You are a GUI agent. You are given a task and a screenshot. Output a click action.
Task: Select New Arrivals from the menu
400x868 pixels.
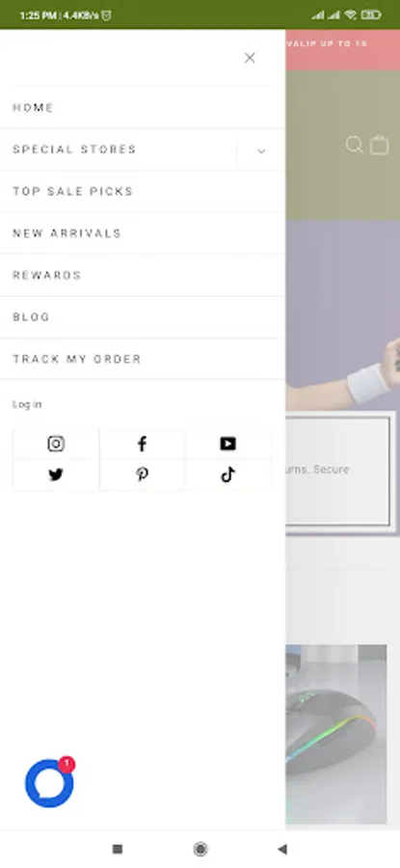67,233
